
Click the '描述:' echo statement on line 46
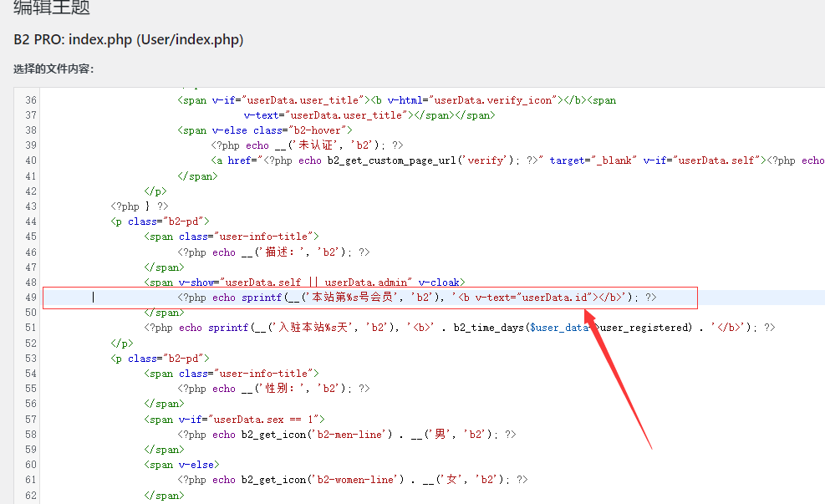pyautogui.click(x=272, y=252)
